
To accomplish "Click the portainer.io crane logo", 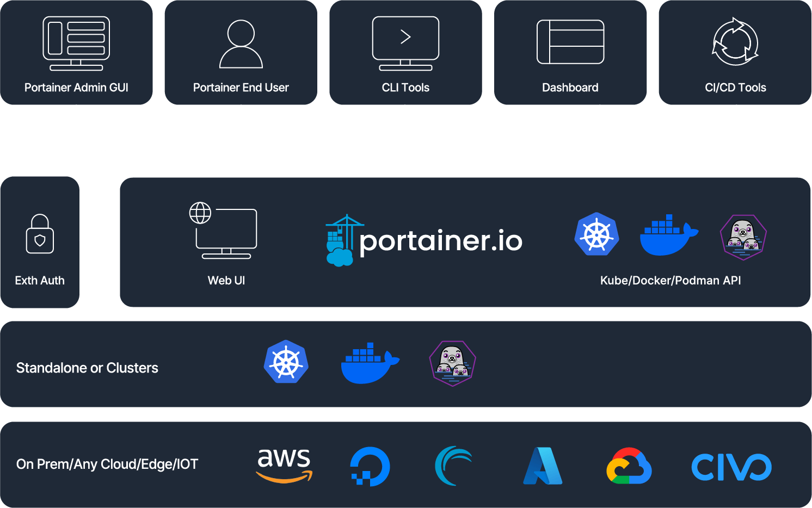I will [344, 240].
